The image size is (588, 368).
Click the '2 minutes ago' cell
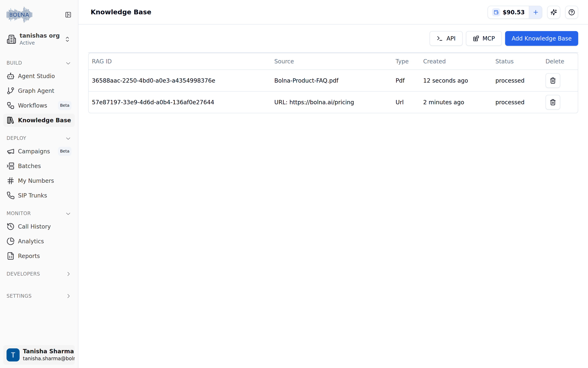[x=443, y=102]
